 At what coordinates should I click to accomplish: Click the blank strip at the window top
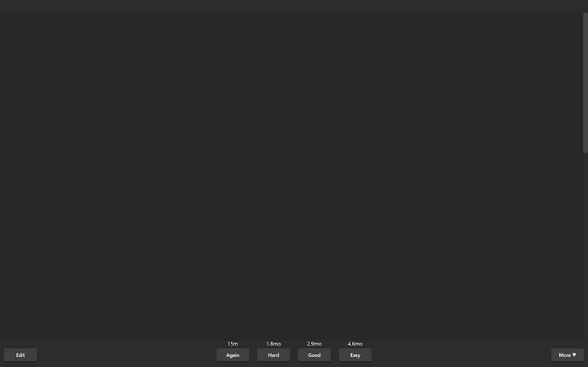pos(290,5)
